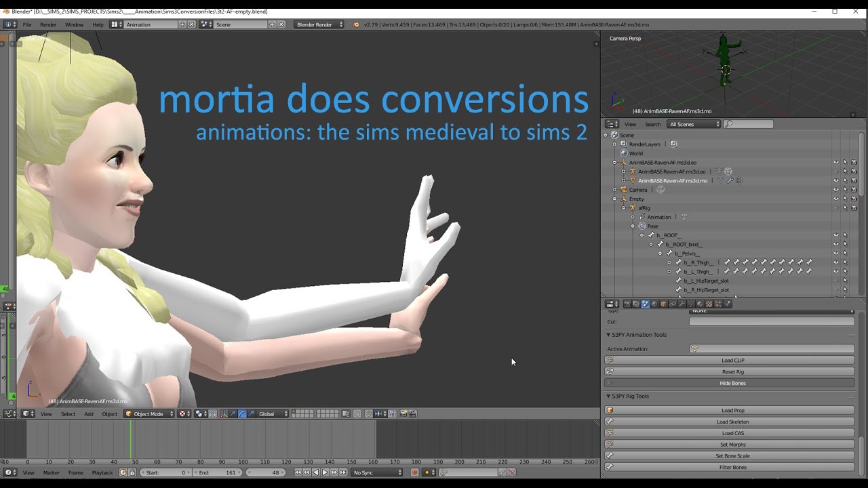Click the rotate manipulator arc icon
This screenshot has height=488, width=868.
click(x=242, y=413)
